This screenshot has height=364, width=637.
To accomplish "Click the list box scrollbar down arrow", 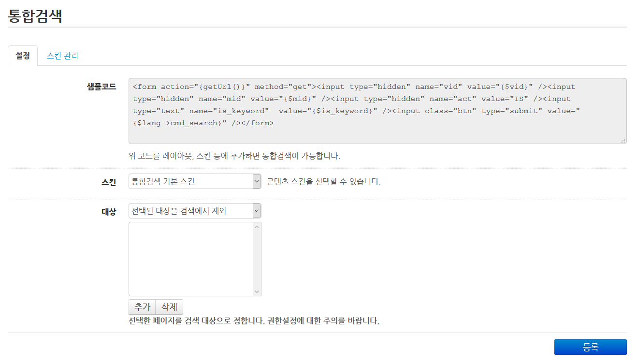I will [257, 291].
